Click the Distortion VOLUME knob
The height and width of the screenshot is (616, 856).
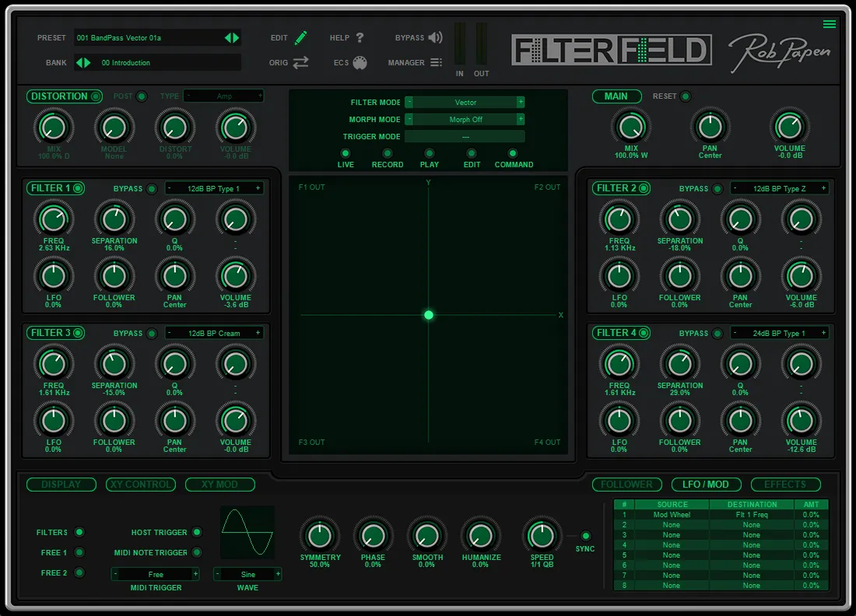[x=235, y=128]
